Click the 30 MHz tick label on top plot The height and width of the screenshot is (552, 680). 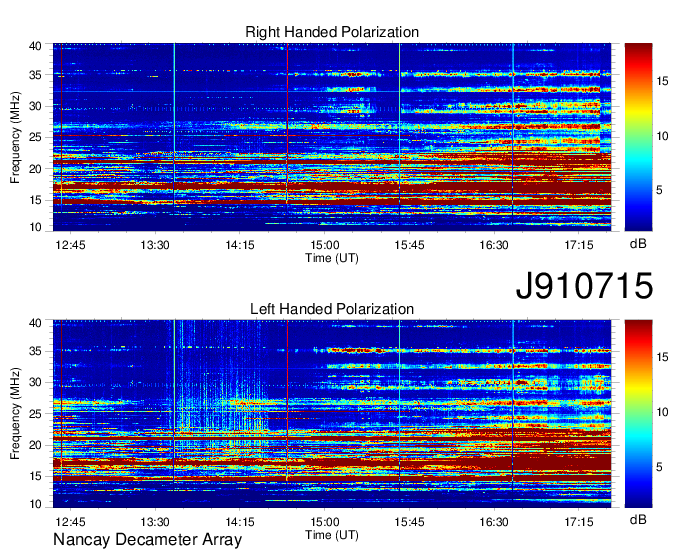(x=35, y=106)
